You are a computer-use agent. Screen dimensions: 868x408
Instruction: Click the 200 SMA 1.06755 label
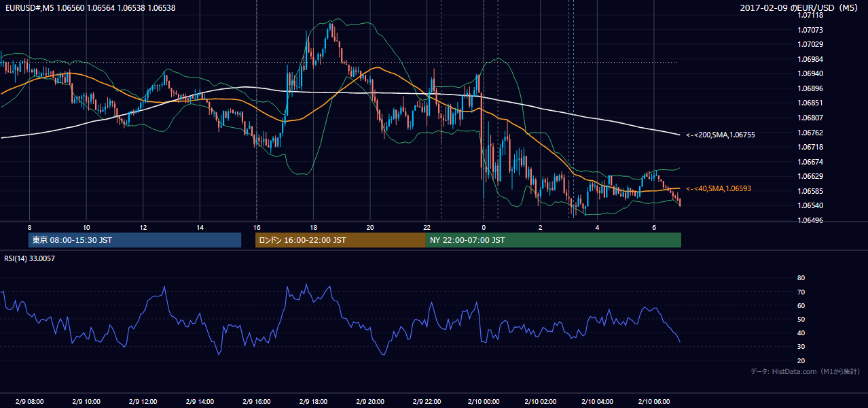point(721,135)
